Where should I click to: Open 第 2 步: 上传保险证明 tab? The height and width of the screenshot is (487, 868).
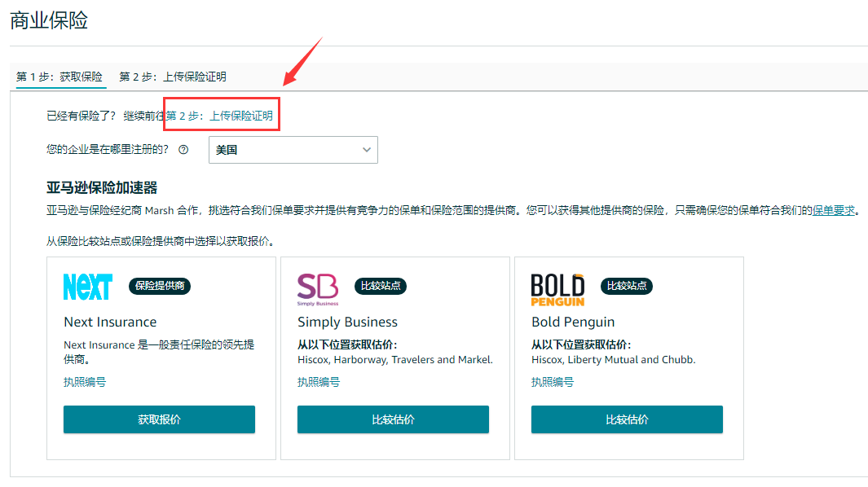tap(173, 77)
